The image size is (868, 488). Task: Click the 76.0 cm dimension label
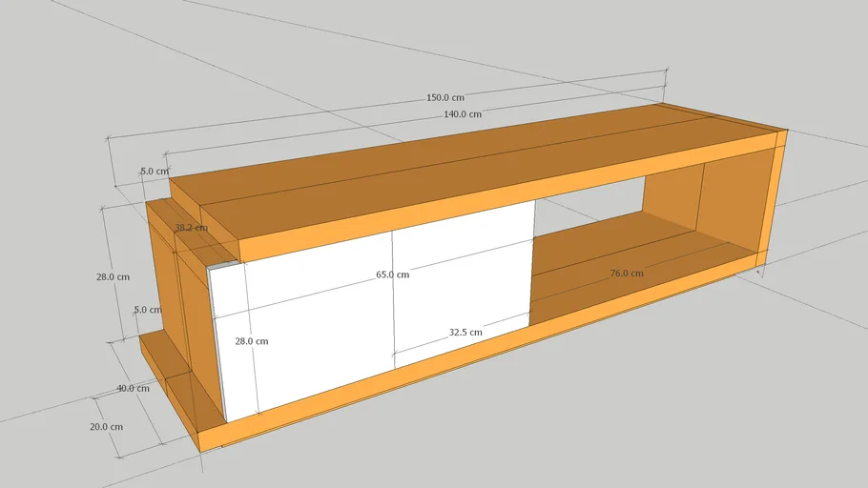(x=626, y=274)
